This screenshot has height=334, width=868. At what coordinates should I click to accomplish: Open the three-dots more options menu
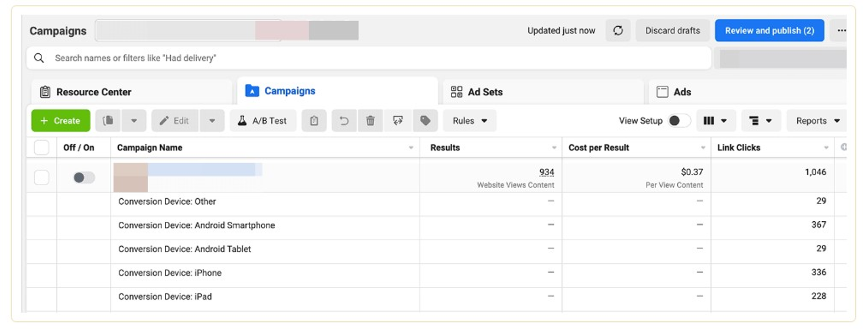click(841, 31)
